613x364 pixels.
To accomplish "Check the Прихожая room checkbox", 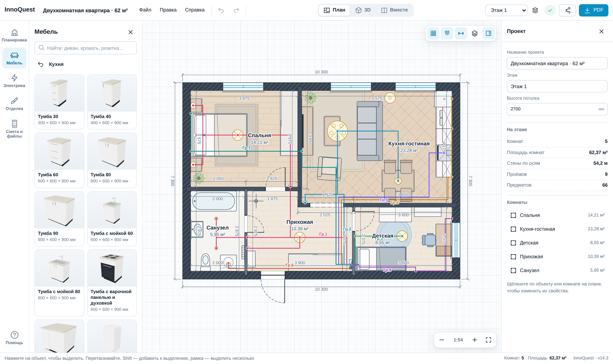I will 513,256.
